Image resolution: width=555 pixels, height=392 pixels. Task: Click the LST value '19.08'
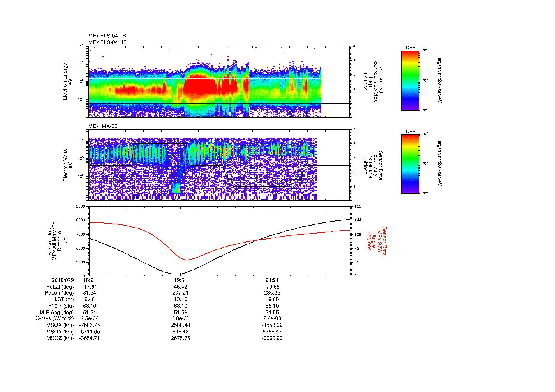point(272,299)
